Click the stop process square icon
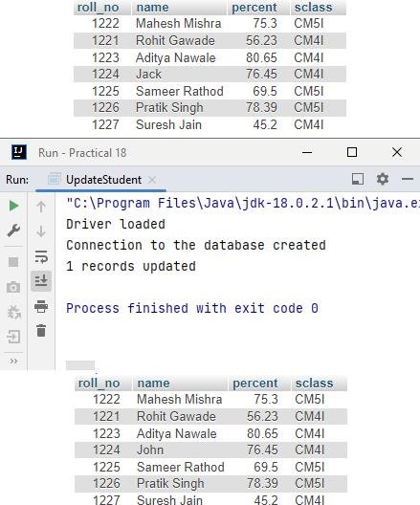This screenshot has width=420, height=505. 13,262
